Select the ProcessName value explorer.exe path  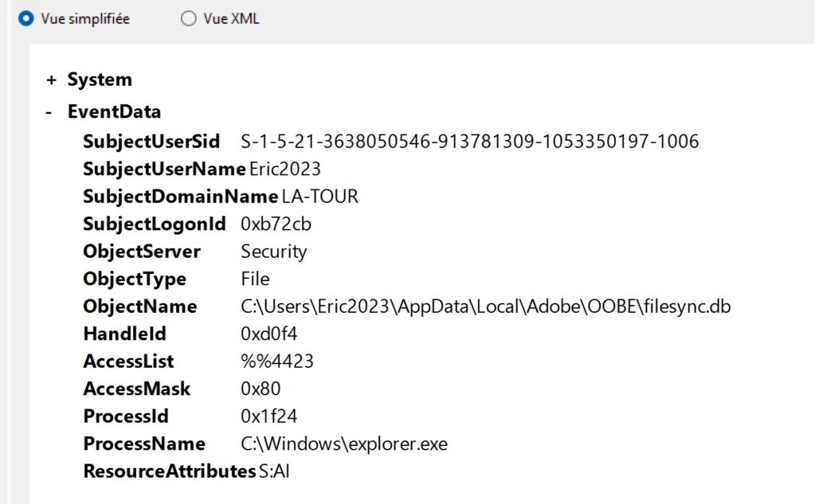click(x=344, y=443)
